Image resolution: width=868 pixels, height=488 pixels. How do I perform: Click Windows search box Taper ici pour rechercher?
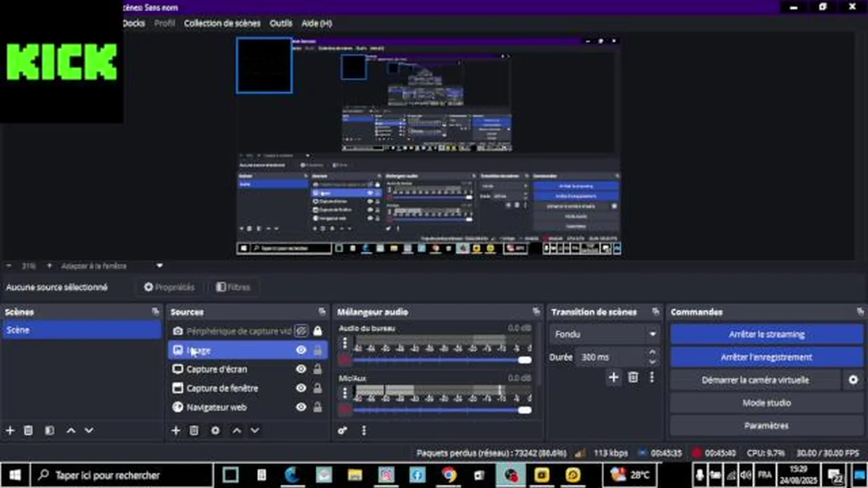[x=122, y=475]
